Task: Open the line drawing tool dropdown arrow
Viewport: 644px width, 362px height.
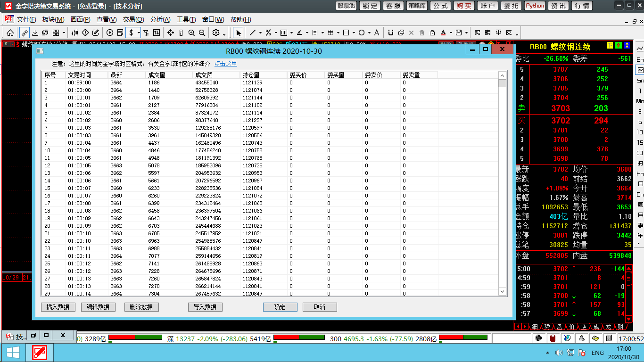Action: [260, 33]
